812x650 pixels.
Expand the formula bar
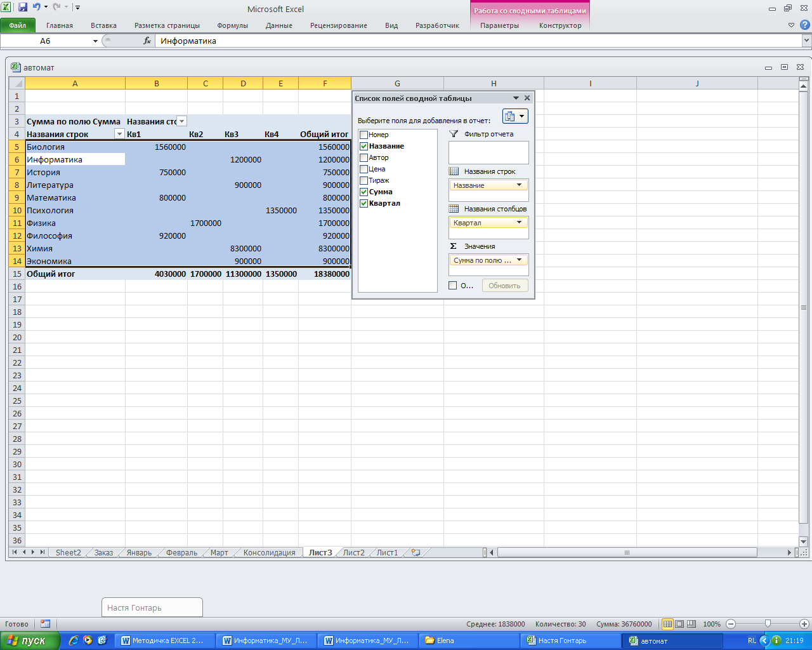pyautogui.click(x=806, y=41)
